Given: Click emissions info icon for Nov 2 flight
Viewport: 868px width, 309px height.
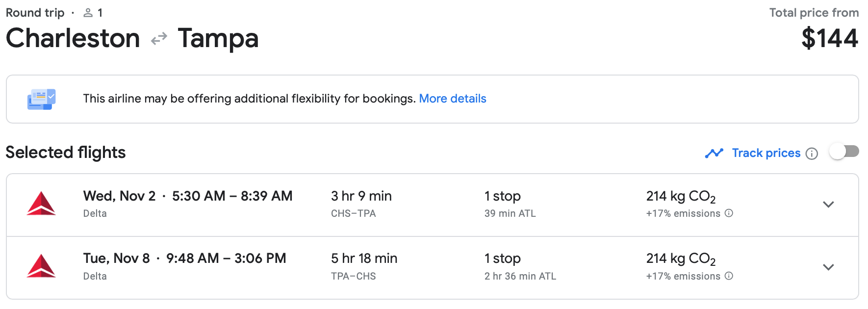Looking at the screenshot, I should click(x=729, y=213).
